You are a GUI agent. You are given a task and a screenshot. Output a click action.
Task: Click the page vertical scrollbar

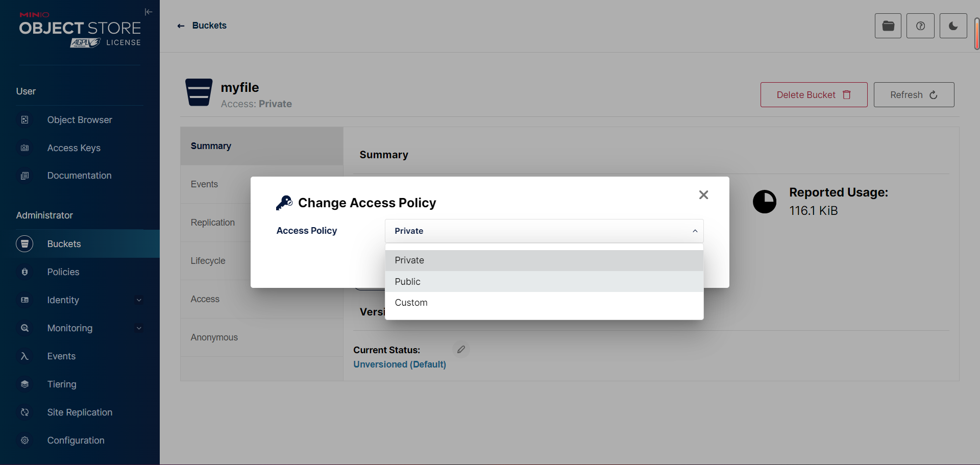tap(977, 34)
